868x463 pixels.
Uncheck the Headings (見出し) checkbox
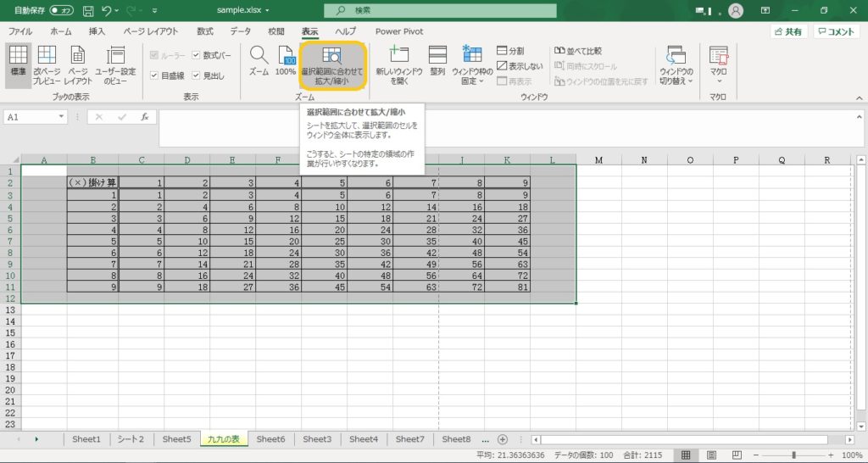click(x=197, y=75)
